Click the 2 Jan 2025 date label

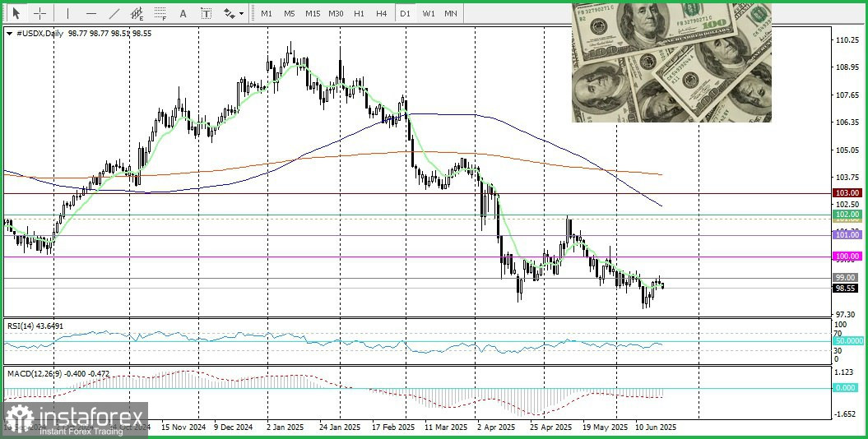pos(285,427)
